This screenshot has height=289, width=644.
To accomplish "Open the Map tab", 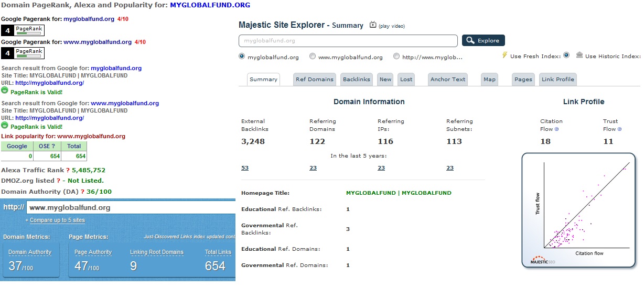I will coord(489,80).
